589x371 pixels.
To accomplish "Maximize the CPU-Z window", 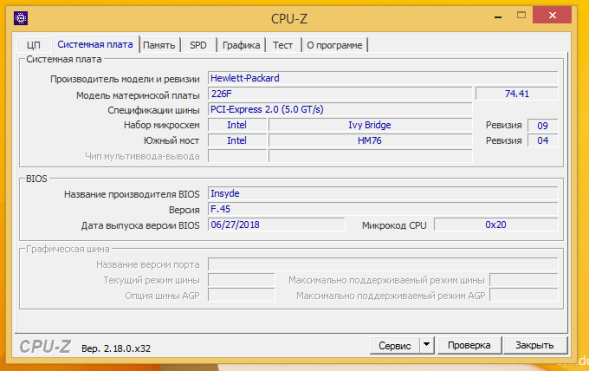I will pyautogui.click(x=521, y=15).
